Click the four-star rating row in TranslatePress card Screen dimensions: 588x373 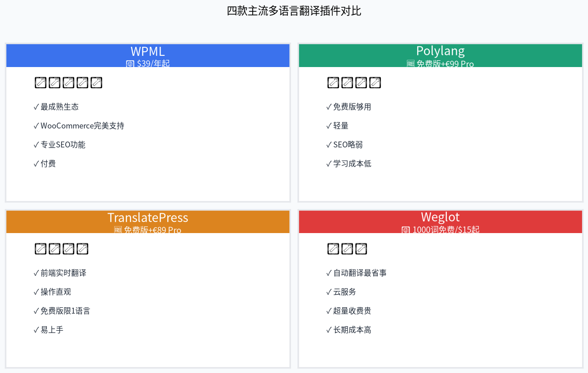pos(62,249)
